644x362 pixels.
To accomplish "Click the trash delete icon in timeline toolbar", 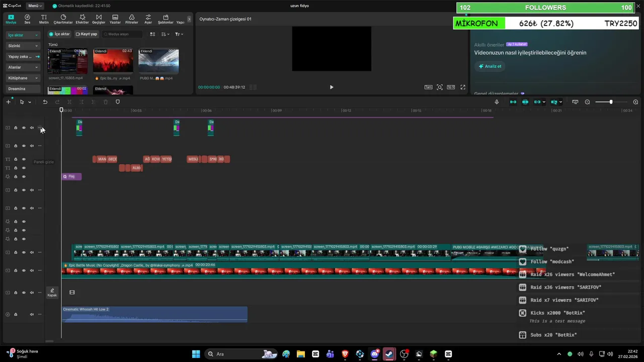I will [106, 102].
